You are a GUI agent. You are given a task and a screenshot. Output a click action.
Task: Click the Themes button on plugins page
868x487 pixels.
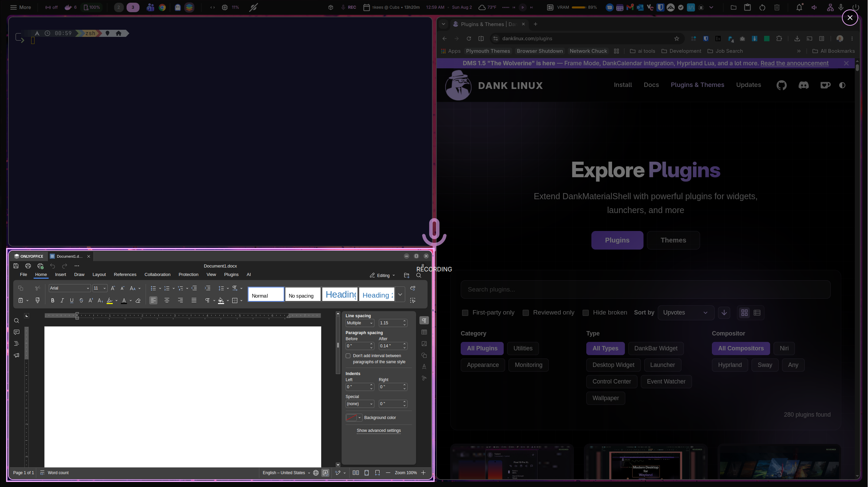673,240
